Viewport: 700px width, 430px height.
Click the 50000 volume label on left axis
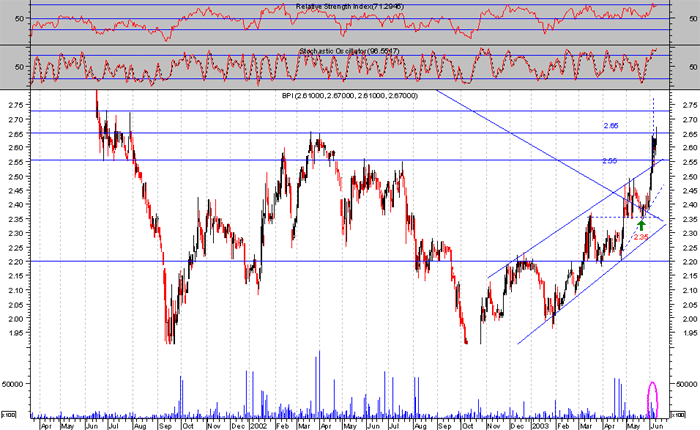[x=13, y=384]
